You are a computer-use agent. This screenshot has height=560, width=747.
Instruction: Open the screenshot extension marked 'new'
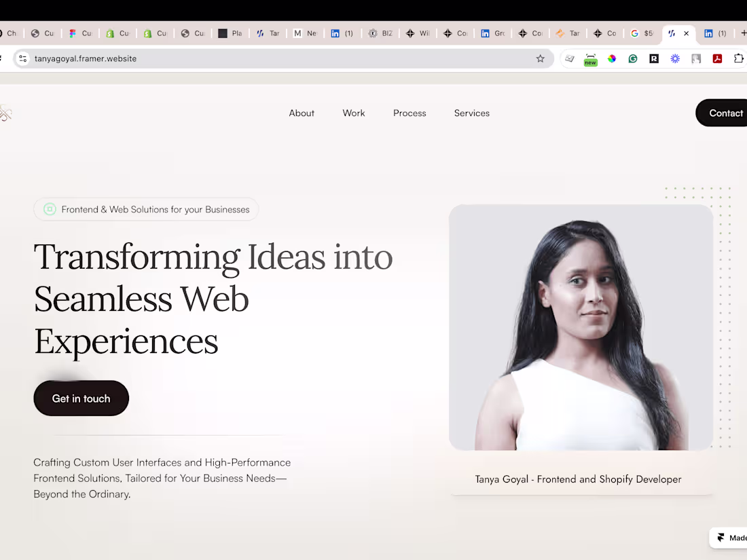pyautogui.click(x=590, y=59)
